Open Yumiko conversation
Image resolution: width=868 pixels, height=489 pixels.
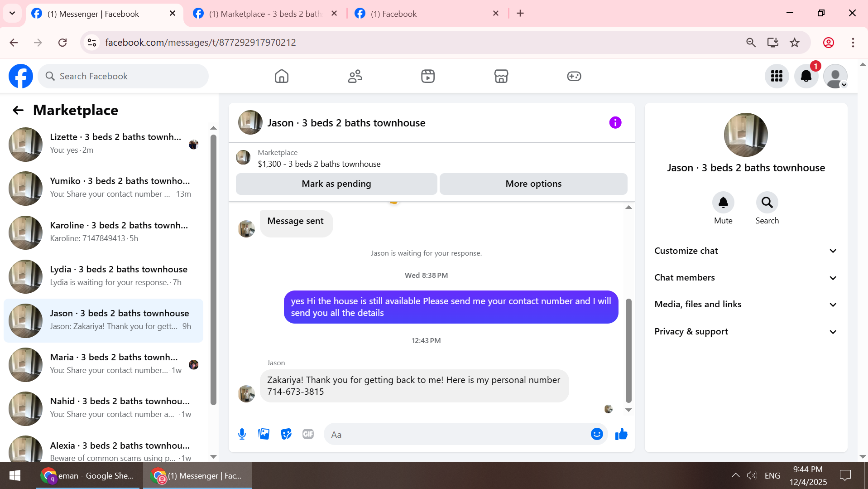104,189
